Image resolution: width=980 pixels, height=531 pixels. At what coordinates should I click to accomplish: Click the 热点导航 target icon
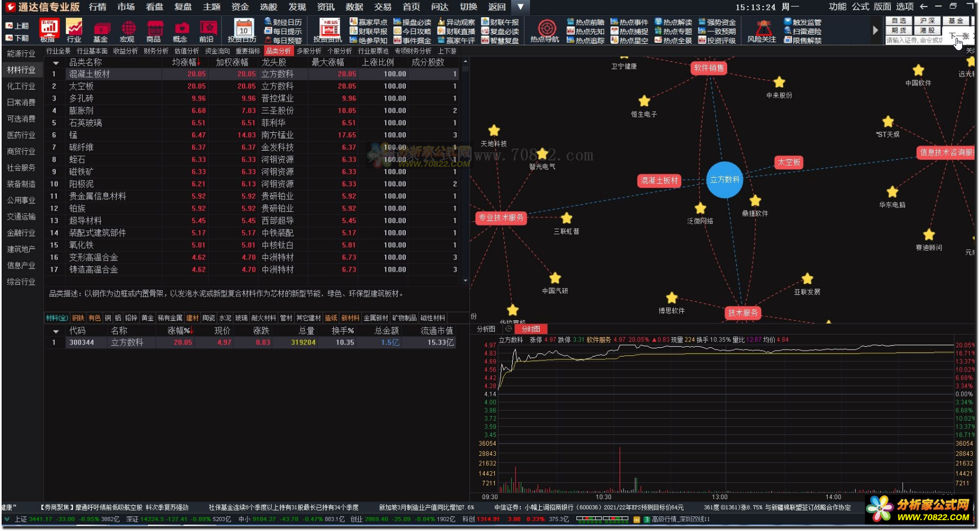click(x=546, y=31)
